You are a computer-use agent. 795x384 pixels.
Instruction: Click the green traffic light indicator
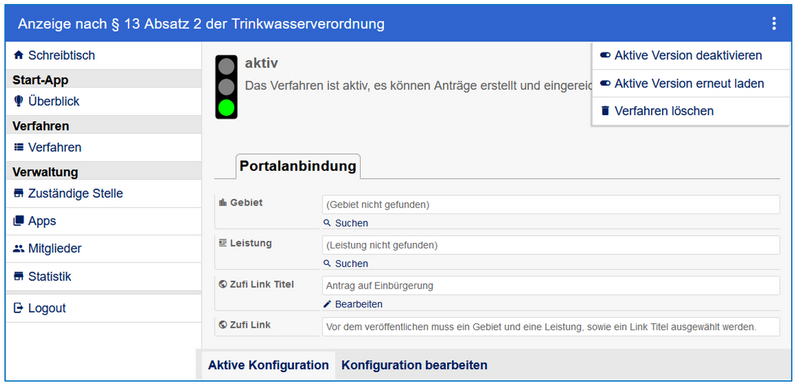226,108
